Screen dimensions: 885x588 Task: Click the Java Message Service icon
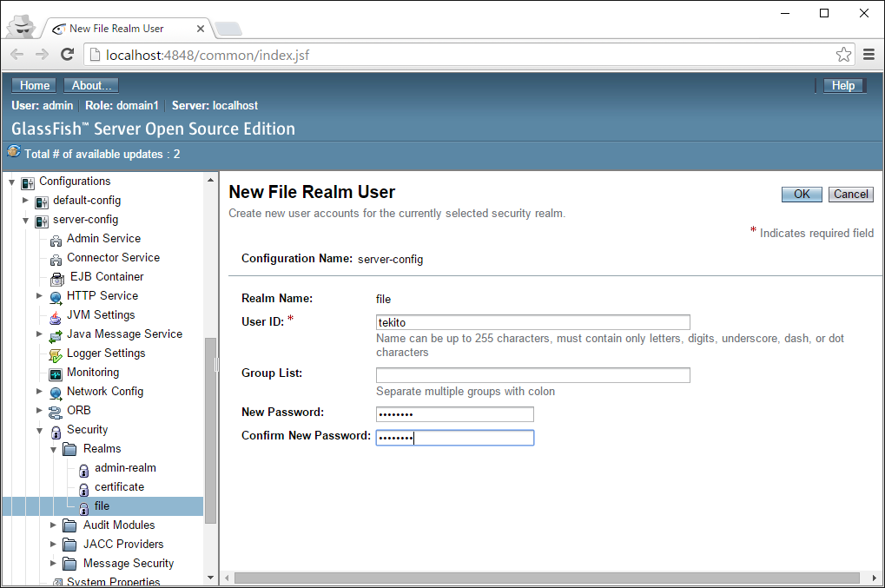point(56,336)
